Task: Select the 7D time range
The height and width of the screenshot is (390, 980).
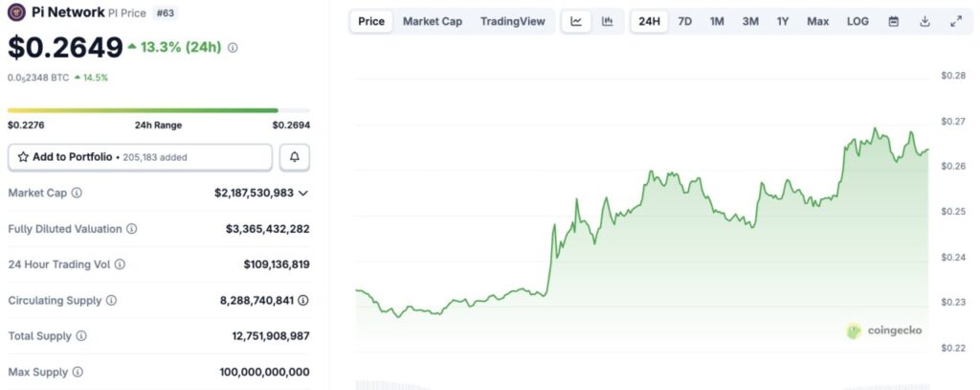Action: click(685, 21)
